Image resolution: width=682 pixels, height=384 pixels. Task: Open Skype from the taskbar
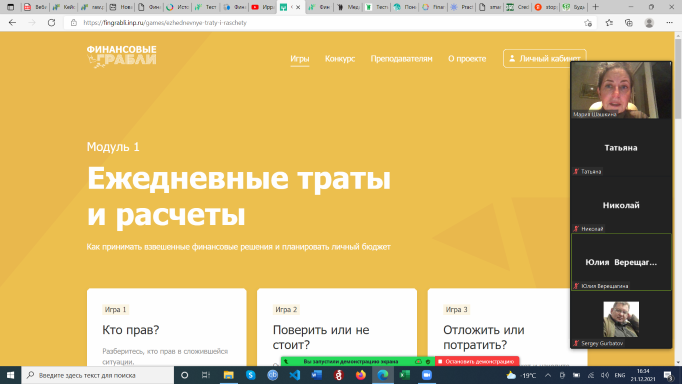click(251, 375)
